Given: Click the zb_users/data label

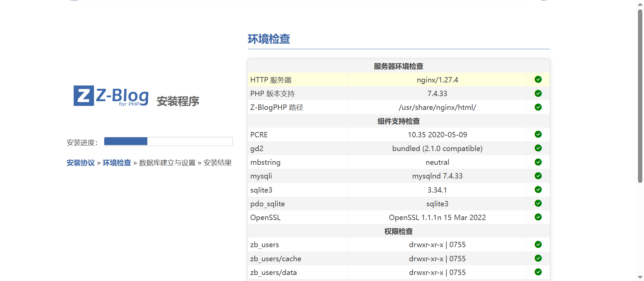Looking at the screenshot, I should 274,272.
